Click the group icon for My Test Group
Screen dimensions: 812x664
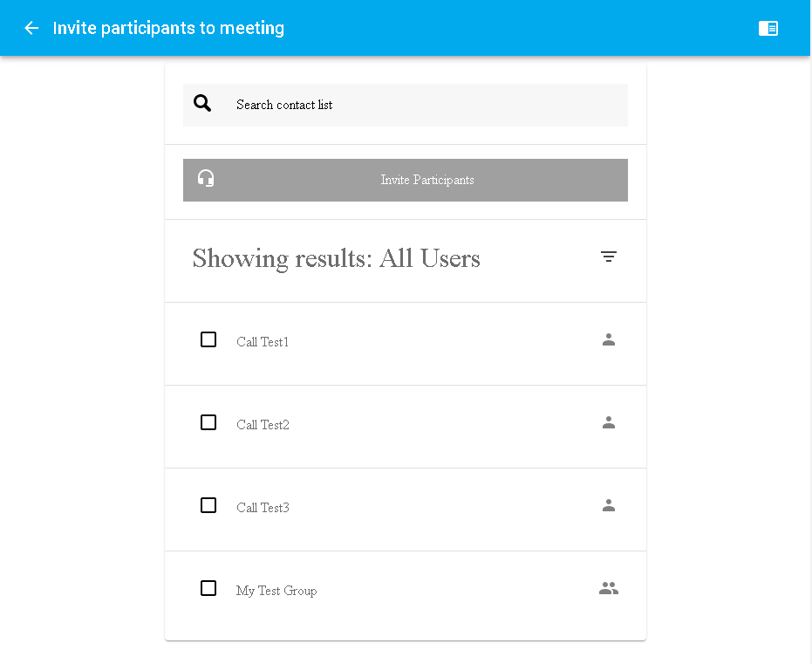pyautogui.click(x=609, y=588)
